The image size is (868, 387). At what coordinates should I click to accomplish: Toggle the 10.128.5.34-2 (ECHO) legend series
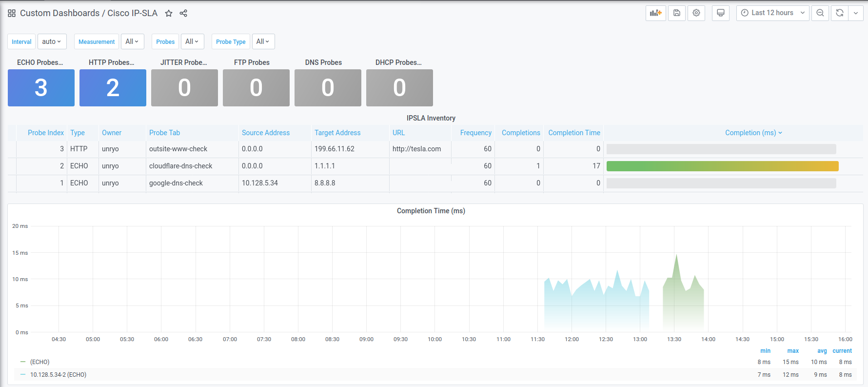[x=58, y=375]
